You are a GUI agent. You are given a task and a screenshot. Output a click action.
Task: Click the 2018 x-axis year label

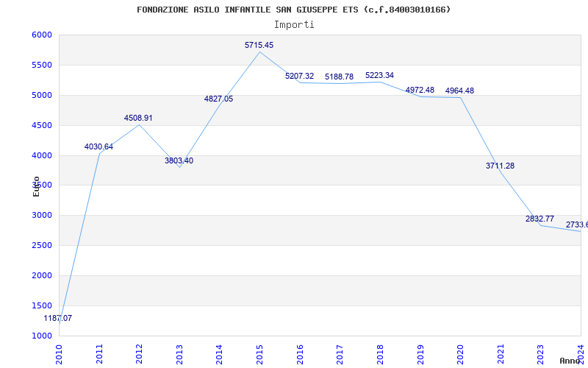tap(380, 355)
